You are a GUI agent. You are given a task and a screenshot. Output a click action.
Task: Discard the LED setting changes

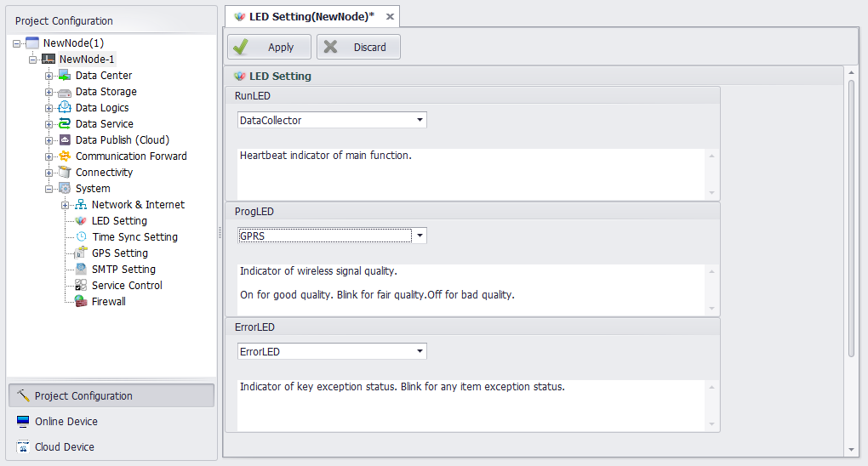click(x=358, y=48)
